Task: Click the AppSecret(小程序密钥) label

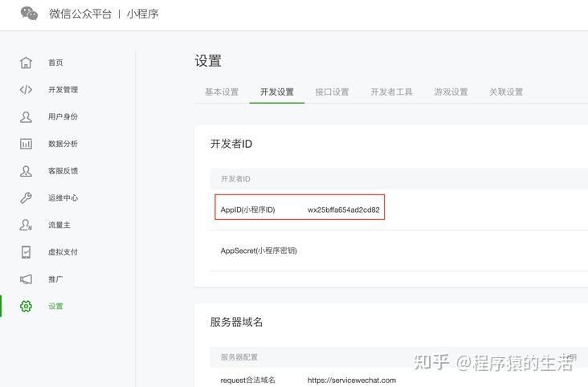Action: (x=259, y=251)
